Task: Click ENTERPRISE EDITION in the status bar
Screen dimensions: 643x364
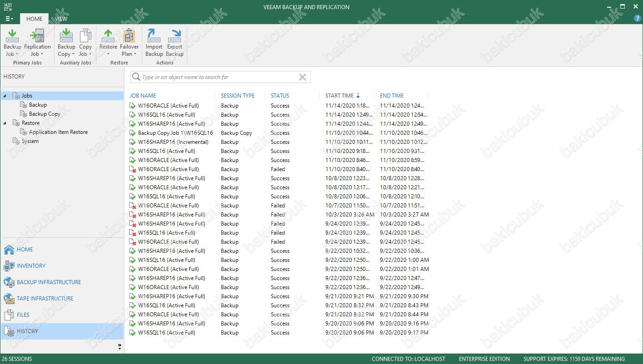Action: pyautogui.click(x=484, y=359)
